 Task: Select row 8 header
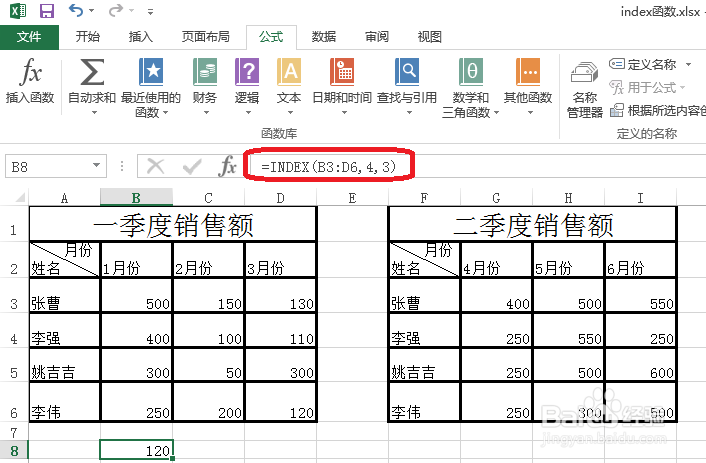(x=14, y=451)
